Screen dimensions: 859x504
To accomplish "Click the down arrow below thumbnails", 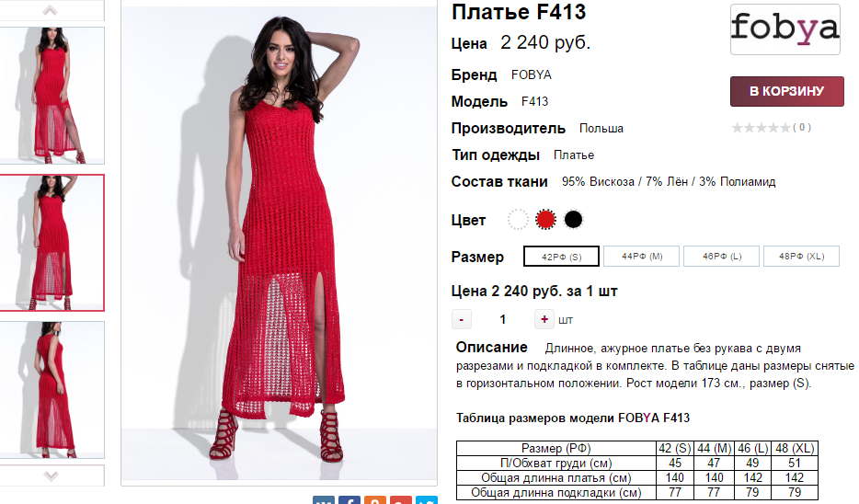I will click(51, 475).
